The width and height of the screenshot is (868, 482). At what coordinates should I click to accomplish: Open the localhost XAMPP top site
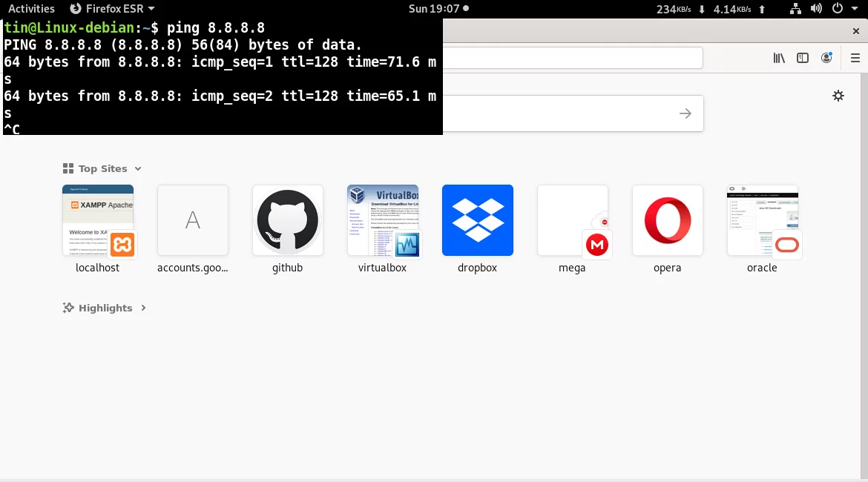(x=98, y=220)
